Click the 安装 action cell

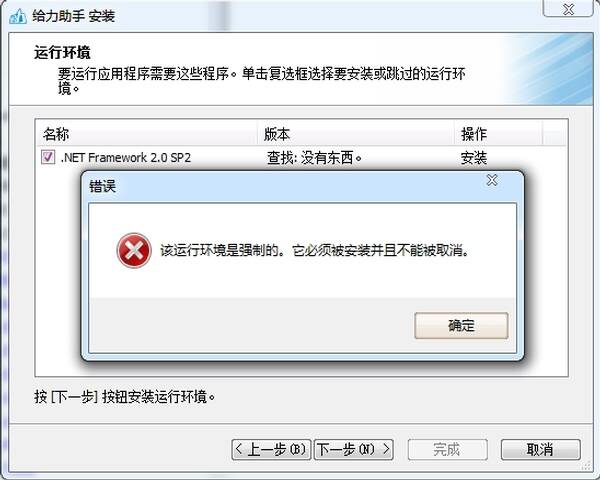(473, 158)
